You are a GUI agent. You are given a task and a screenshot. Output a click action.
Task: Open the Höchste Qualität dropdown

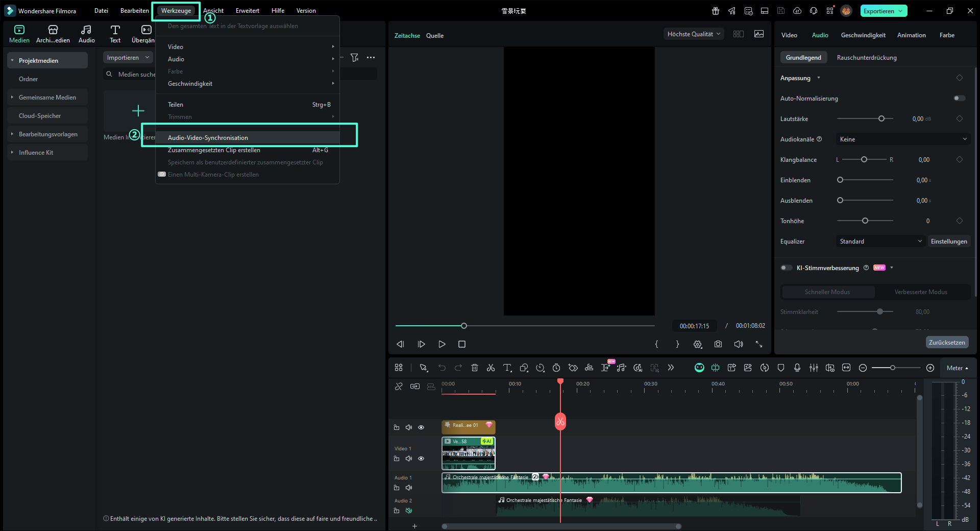[x=693, y=33]
